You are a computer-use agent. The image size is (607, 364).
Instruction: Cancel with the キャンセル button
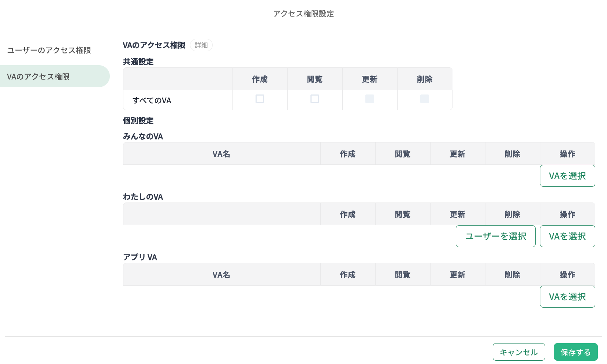pyautogui.click(x=519, y=352)
